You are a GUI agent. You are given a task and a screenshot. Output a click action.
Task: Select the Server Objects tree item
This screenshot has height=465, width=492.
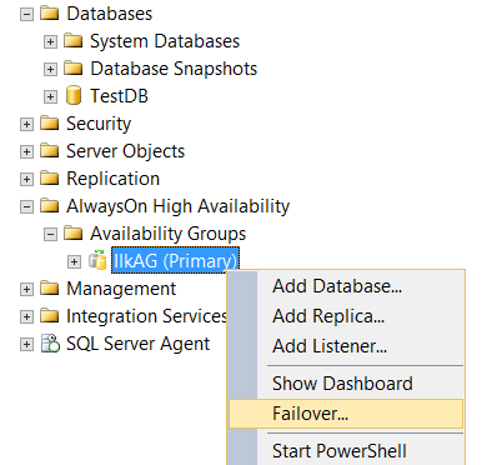pos(125,151)
